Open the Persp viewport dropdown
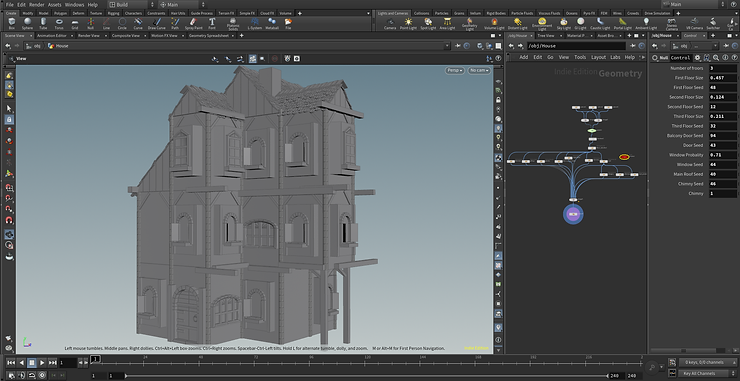Image resolution: width=740 pixels, height=381 pixels. coord(454,70)
